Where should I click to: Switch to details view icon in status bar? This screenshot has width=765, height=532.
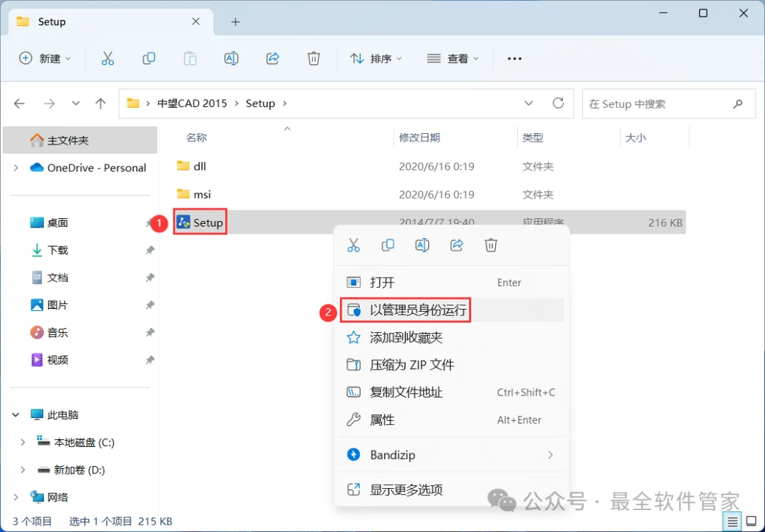732,522
